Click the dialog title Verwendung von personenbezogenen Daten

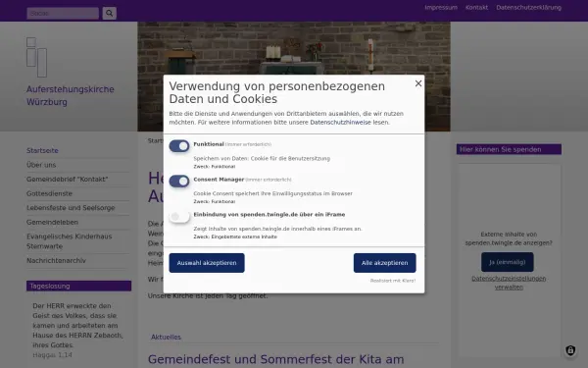(x=276, y=92)
